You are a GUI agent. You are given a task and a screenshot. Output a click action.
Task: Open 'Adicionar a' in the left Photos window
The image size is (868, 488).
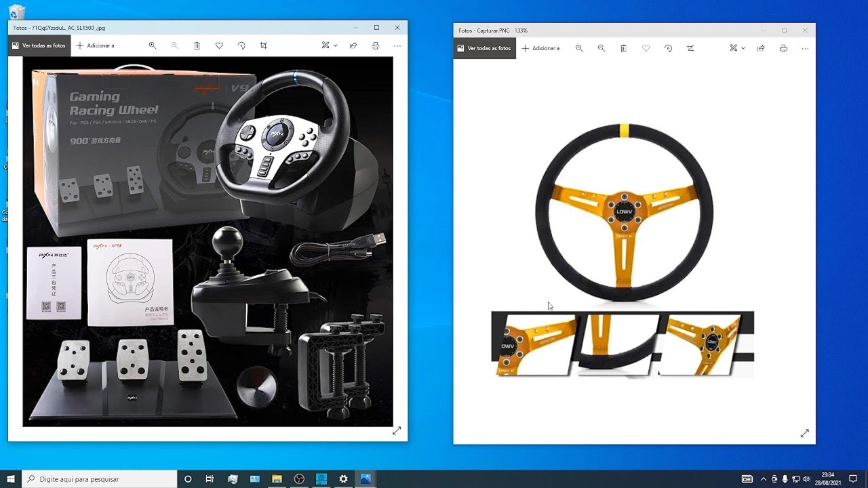(x=95, y=45)
